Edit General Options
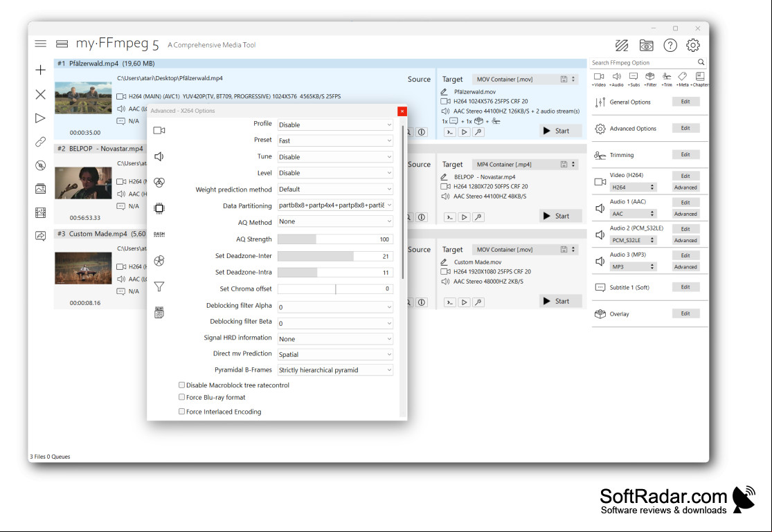 coord(685,102)
